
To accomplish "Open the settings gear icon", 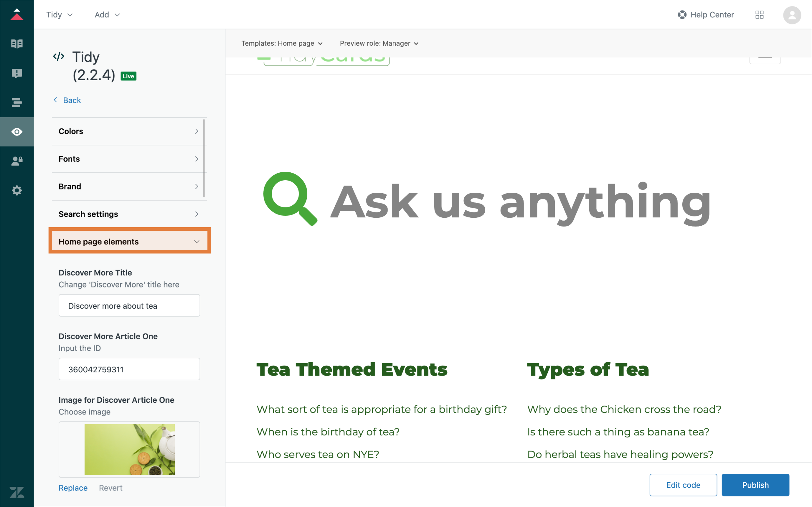I will point(17,190).
